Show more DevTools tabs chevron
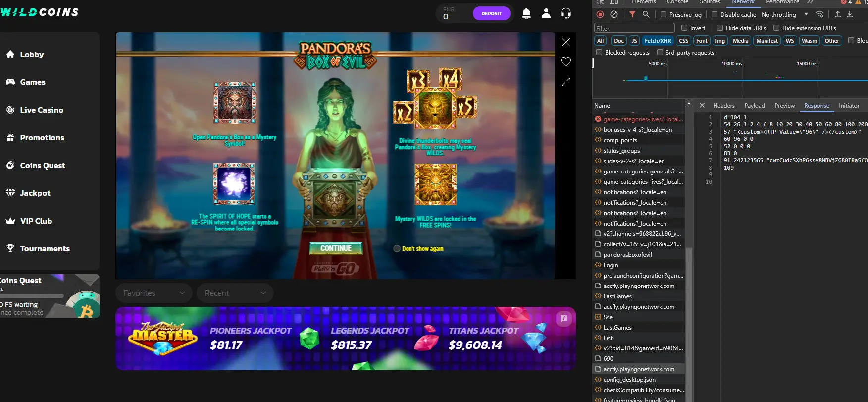The height and width of the screenshot is (402, 868). [810, 2]
